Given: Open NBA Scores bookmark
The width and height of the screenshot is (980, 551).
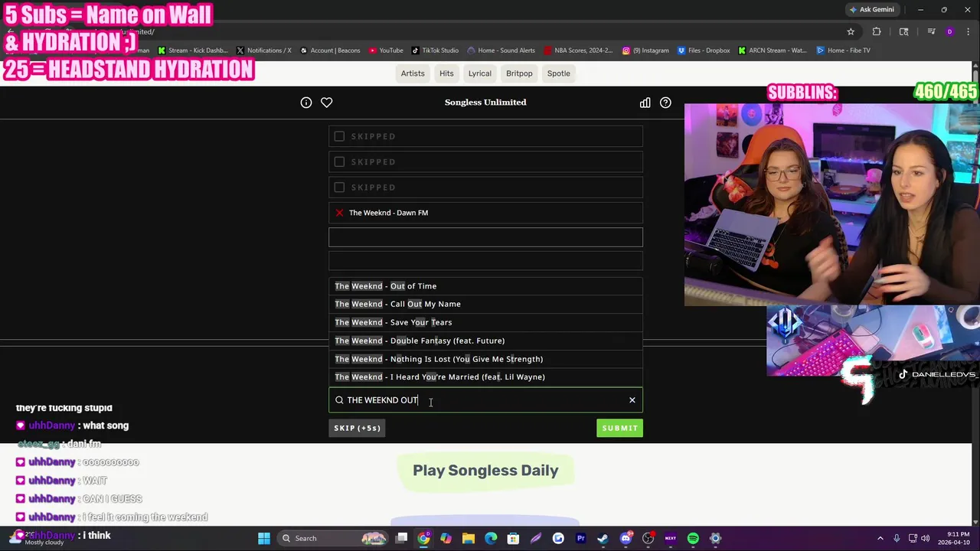Looking at the screenshot, I should tap(578, 51).
